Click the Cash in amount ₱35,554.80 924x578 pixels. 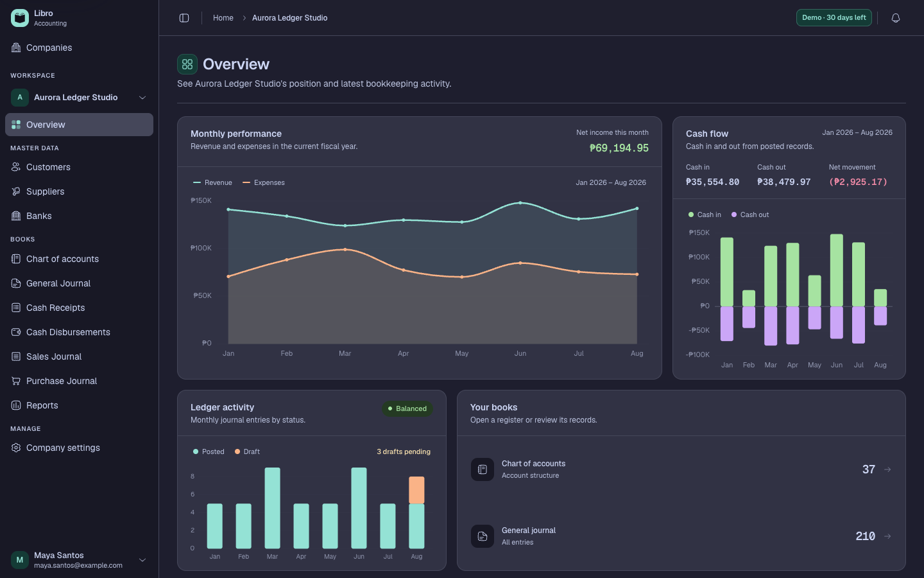coord(712,182)
